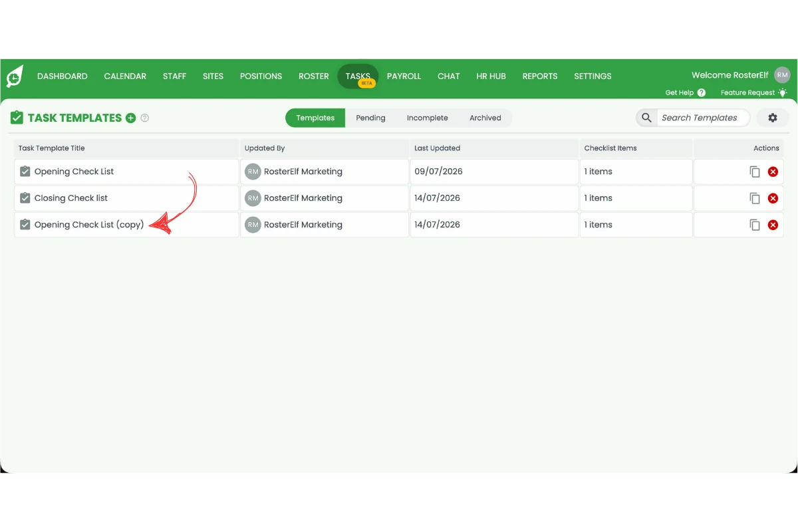The width and height of the screenshot is (798, 532).
Task: Click RM avatar in Opening Check List (copy) row
Action: [253, 225]
